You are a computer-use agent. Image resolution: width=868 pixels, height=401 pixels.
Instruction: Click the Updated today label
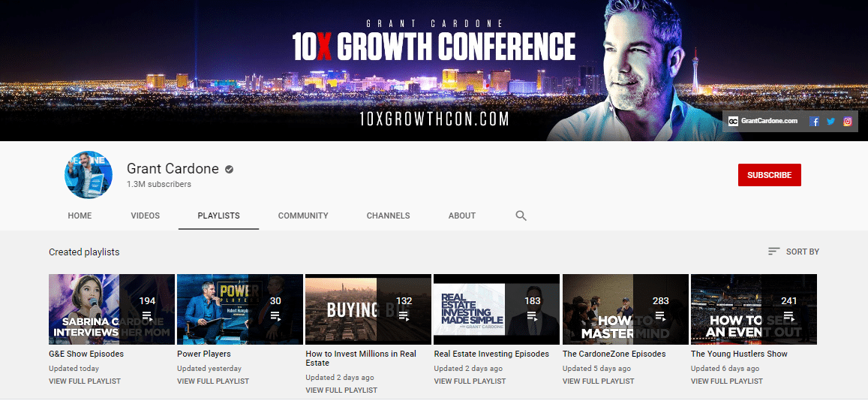tap(74, 368)
